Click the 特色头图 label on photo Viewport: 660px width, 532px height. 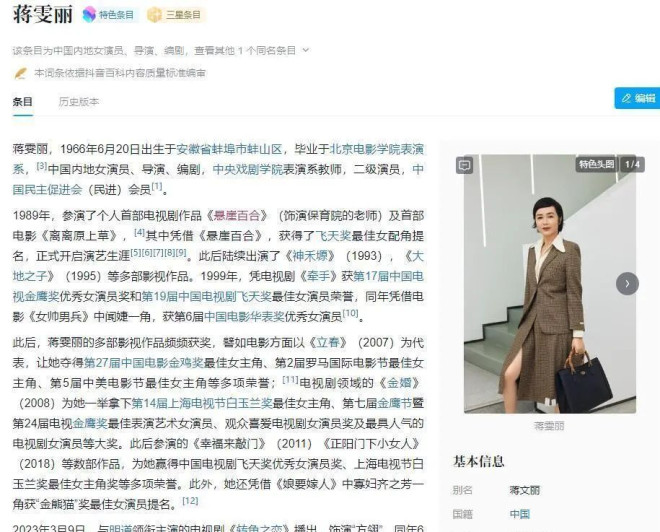[596, 164]
